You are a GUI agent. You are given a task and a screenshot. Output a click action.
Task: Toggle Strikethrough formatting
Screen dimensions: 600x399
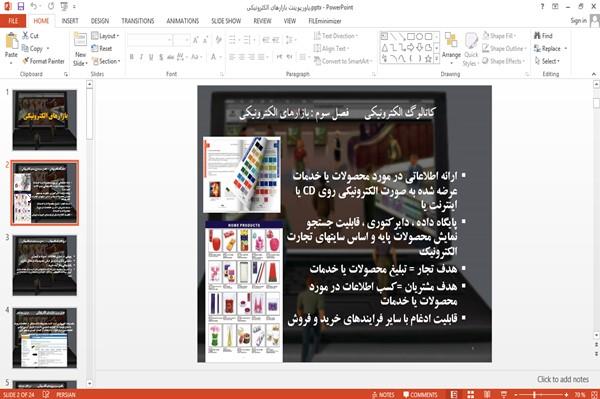(x=171, y=57)
